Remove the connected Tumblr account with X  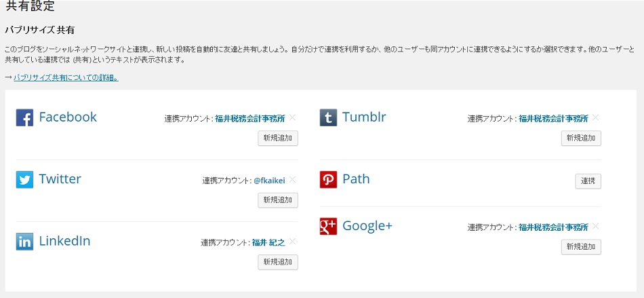coord(596,117)
